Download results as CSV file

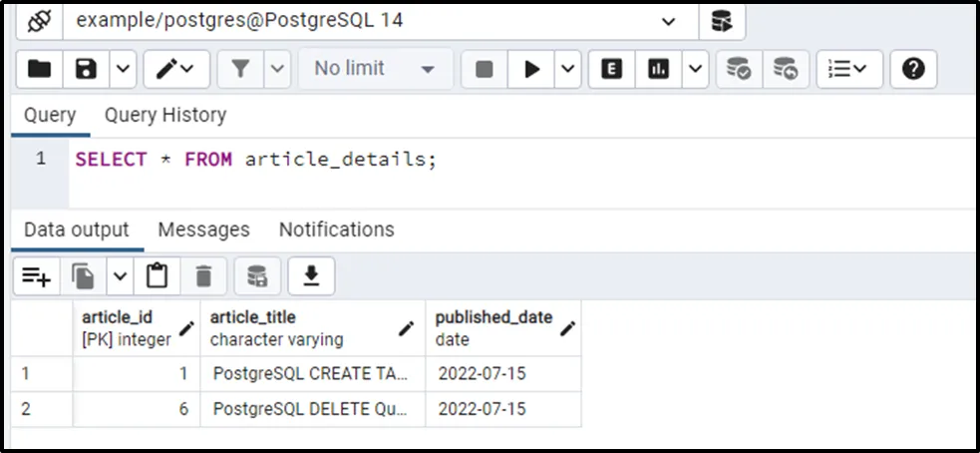pyautogui.click(x=311, y=276)
